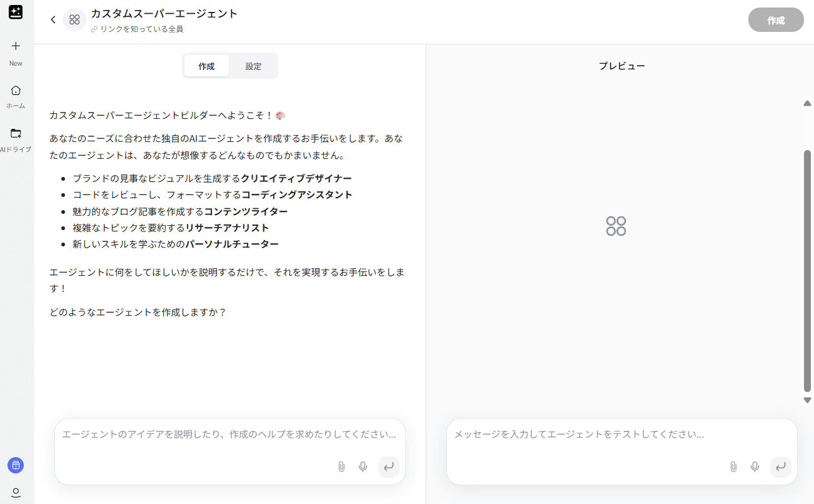Open the AIドライブ folder icon

(x=16, y=133)
